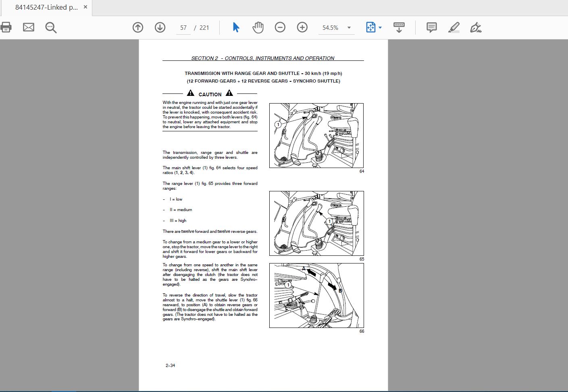Add a comment with sticky note tool
568x392 pixels.
point(432,27)
